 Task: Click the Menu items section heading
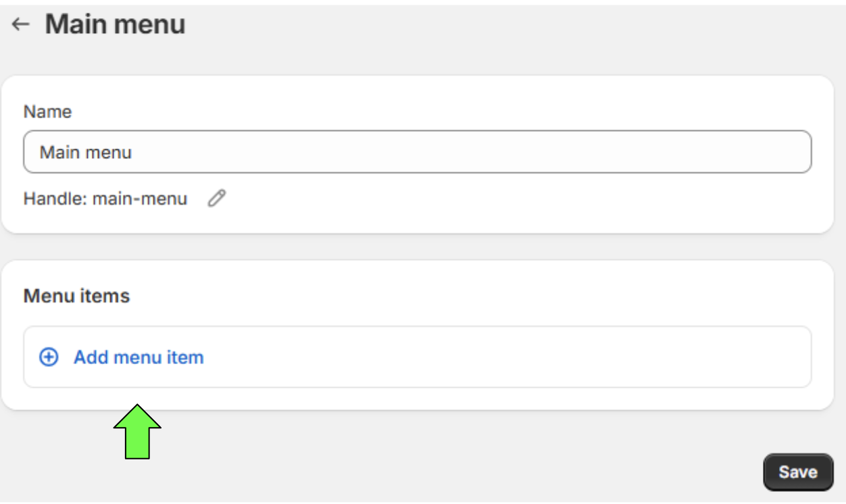click(x=76, y=296)
